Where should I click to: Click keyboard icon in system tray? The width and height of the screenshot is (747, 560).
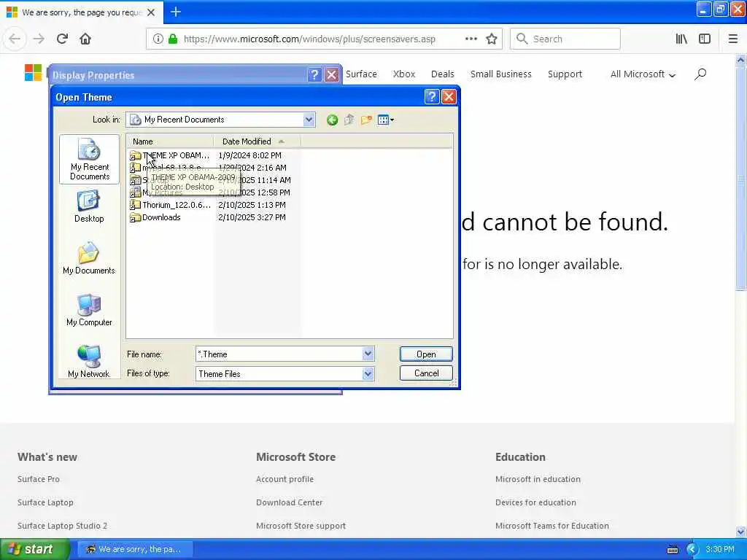672,550
